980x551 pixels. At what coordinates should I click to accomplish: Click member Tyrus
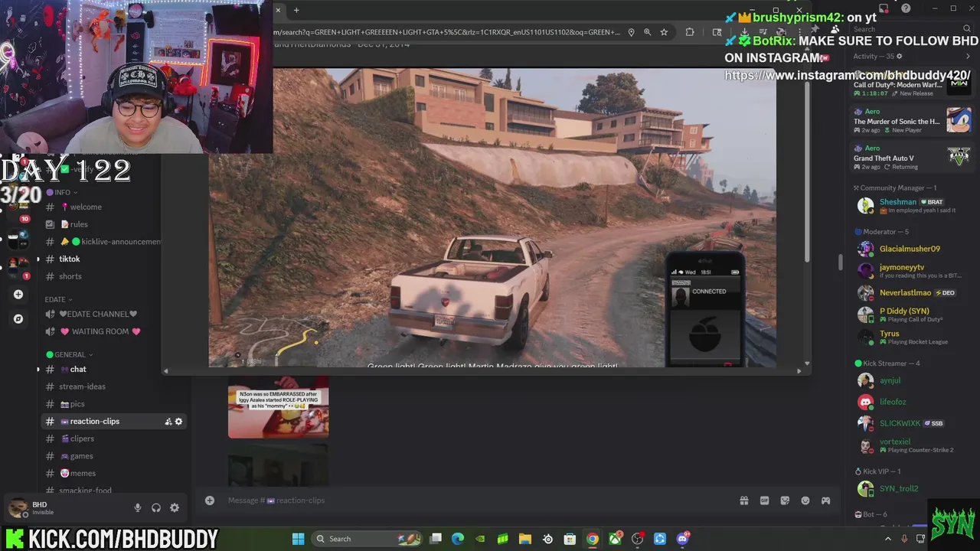911,337
